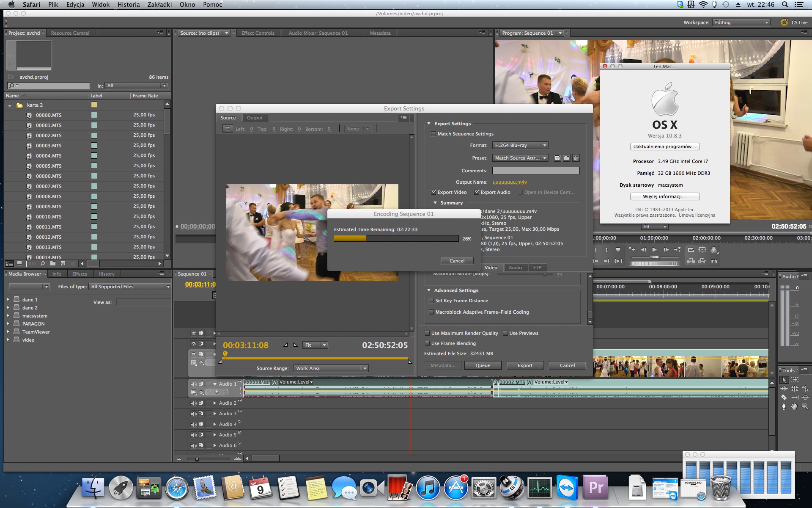Select the Slip tool

[795, 398]
